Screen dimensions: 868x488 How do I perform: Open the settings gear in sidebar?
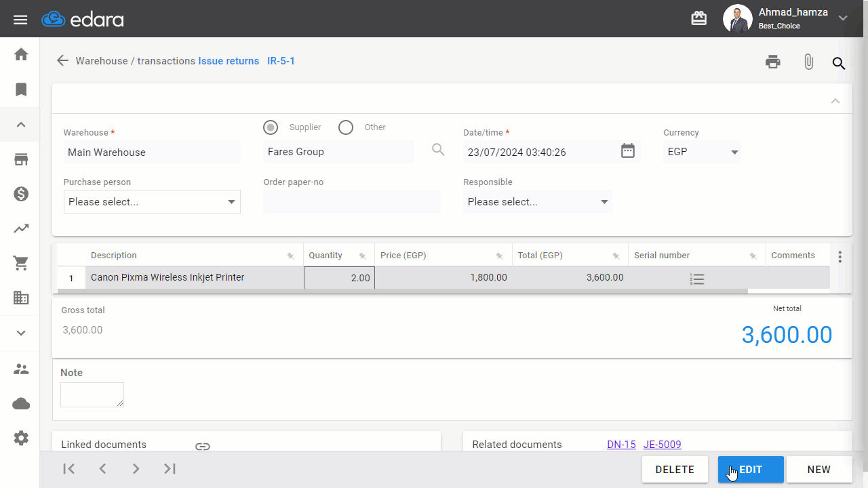click(21, 439)
